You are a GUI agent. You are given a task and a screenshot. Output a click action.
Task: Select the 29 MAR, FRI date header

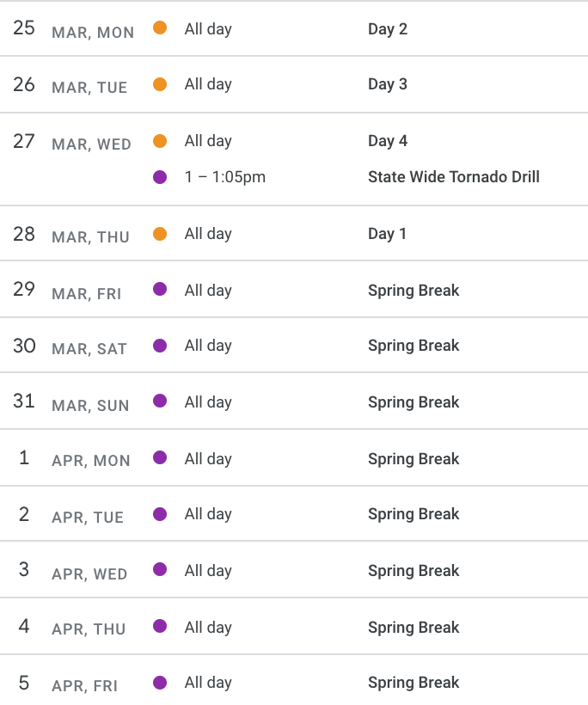pos(67,290)
